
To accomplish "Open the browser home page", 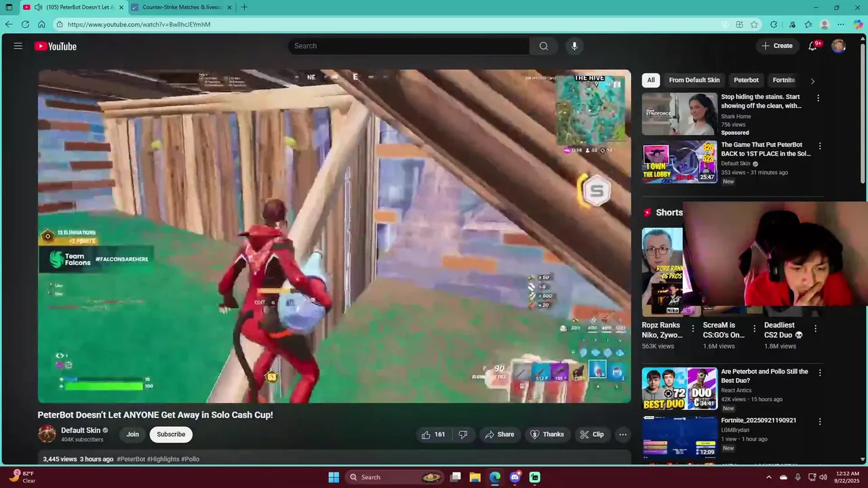I will (x=41, y=24).
